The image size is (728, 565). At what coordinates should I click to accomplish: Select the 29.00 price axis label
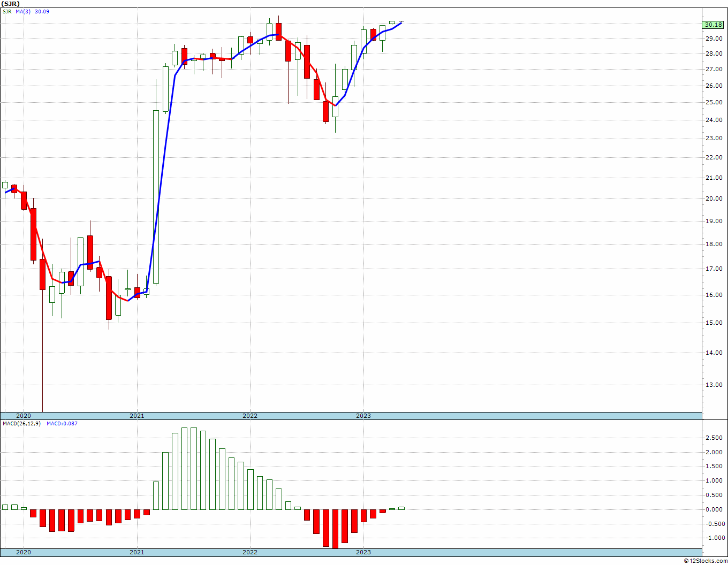[x=714, y=39]
